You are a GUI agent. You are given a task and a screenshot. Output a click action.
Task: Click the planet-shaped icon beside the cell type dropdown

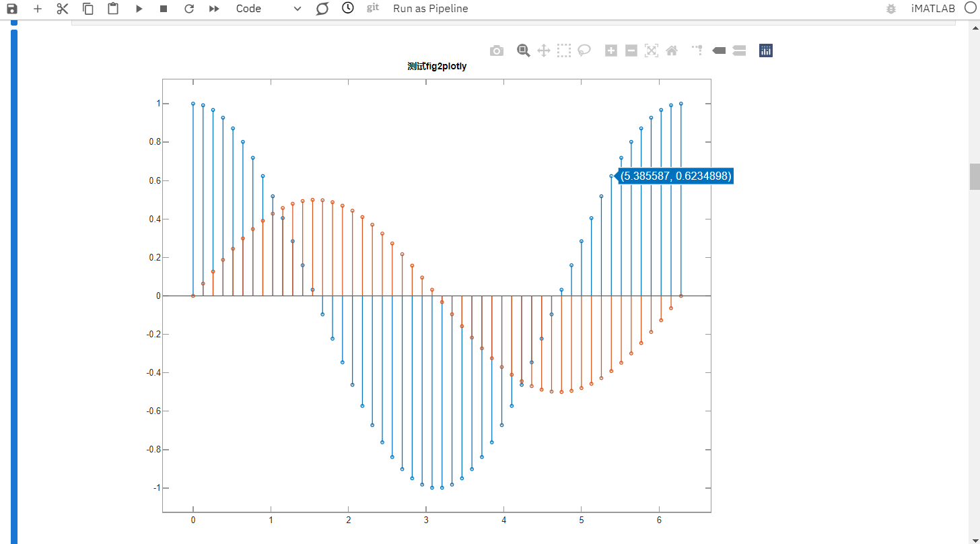(x=322, y=9)
